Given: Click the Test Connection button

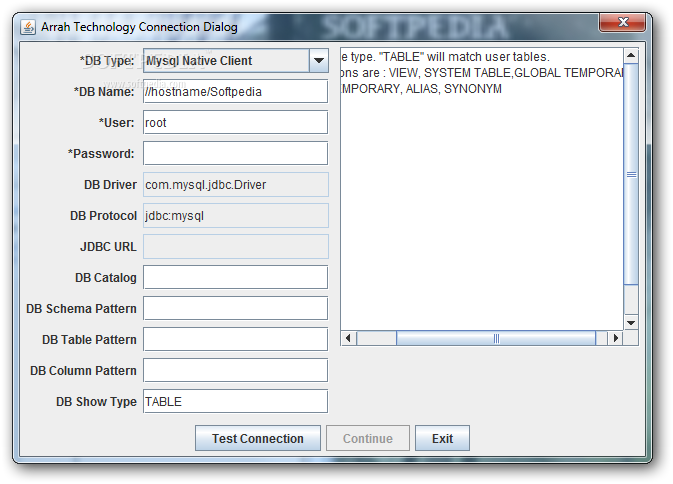Looking at the screenshot, I should tap(258, 438).
